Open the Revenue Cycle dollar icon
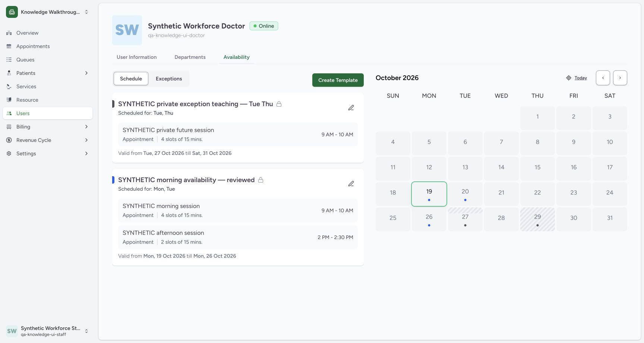The width and height of the screenshot is (644, 343). point(9,140)
